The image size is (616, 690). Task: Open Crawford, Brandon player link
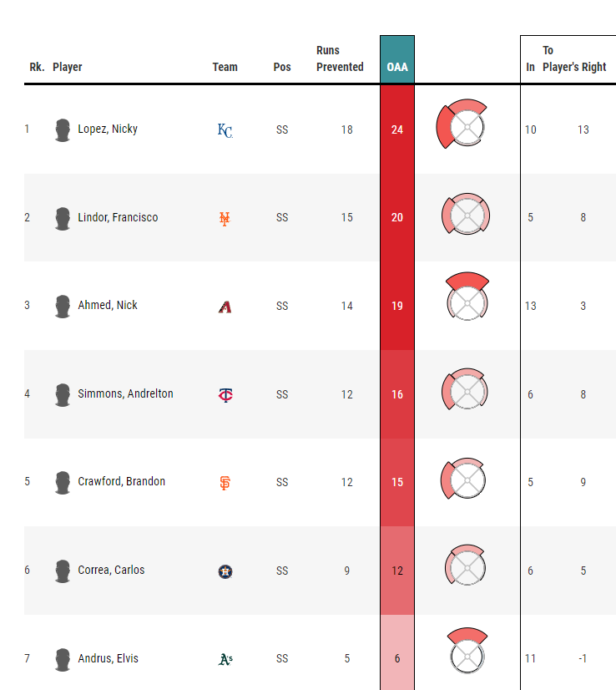click(121, 481)
